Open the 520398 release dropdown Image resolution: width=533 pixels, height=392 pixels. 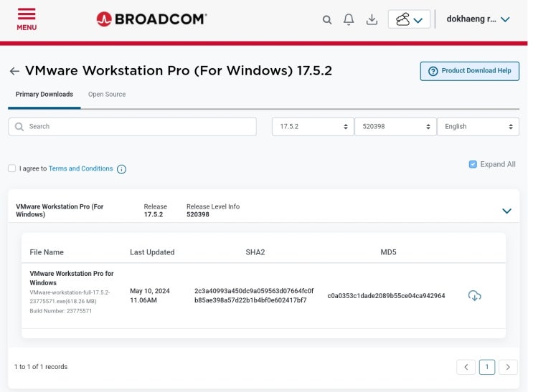(x=395, y=127)
